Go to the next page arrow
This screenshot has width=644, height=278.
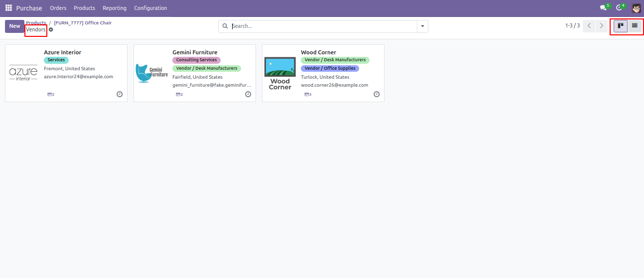tap(602, 26)
